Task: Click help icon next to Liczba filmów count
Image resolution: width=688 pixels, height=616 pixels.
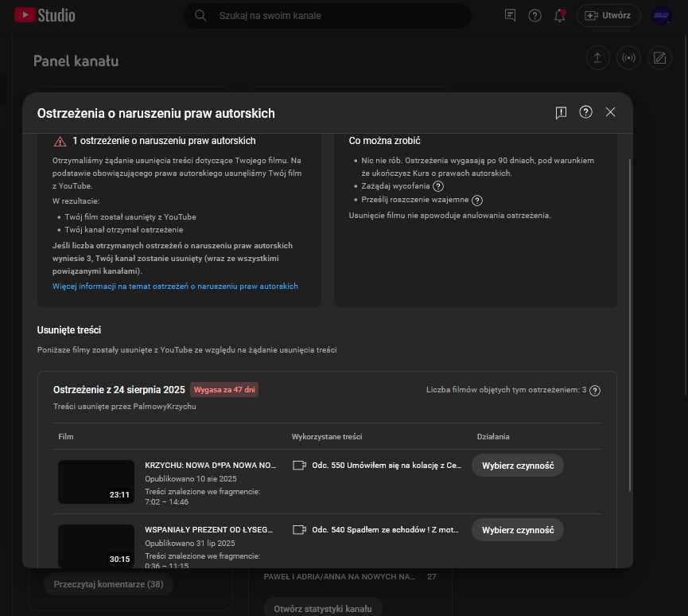Action: pyautogui.click(x=595, y=391)
